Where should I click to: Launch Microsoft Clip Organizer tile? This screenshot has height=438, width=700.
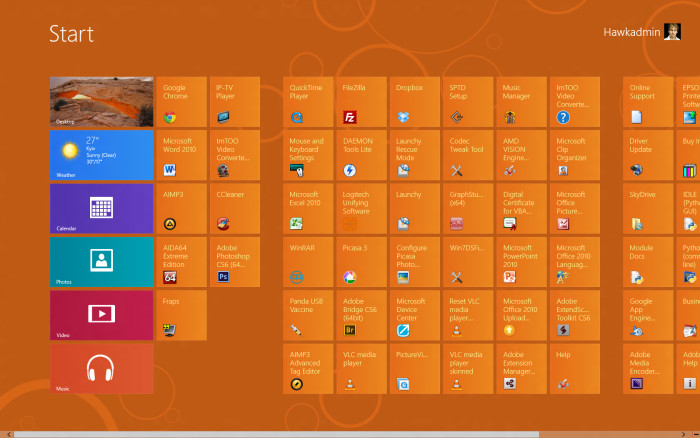[x=575, y=155]
